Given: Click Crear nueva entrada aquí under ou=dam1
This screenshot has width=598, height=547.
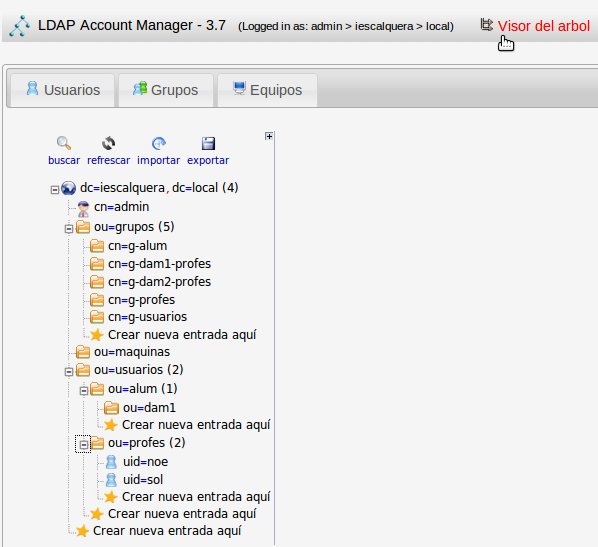Looking at the screenshot, I should pos(196,425).
